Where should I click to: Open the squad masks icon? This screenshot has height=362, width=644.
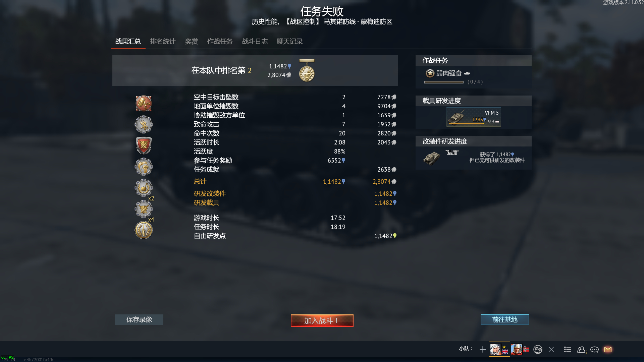538,350
